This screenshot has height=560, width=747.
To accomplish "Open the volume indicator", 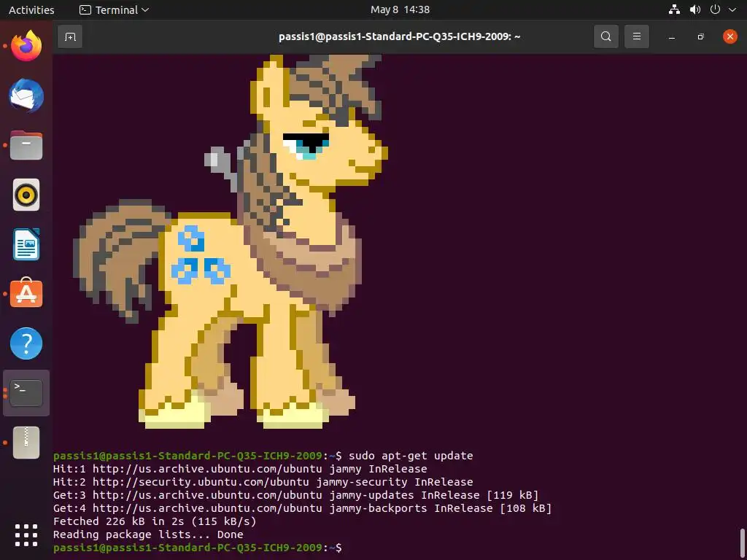I will click(695, 9).
